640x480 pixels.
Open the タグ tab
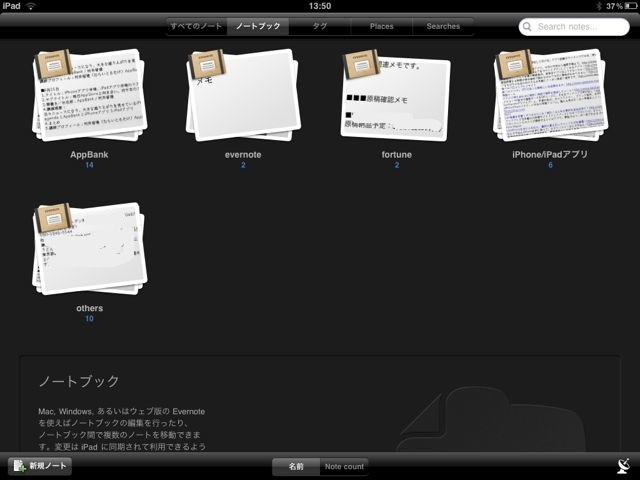(320, 26)
